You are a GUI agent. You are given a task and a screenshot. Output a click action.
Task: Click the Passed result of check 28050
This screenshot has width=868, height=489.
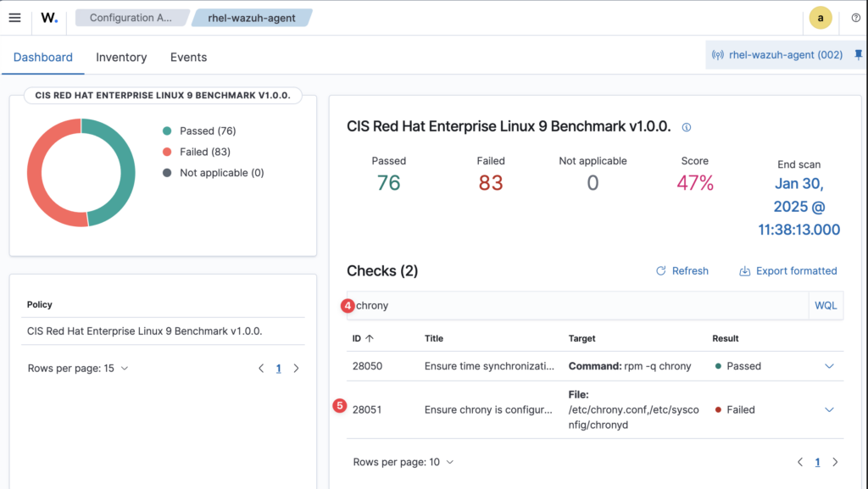pos(738,366)
